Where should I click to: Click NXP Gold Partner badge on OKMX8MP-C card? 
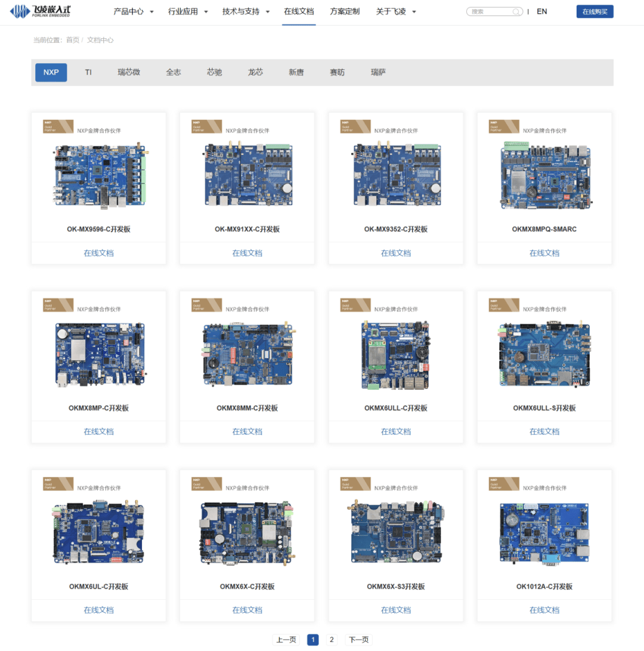[x=58, y=305]
